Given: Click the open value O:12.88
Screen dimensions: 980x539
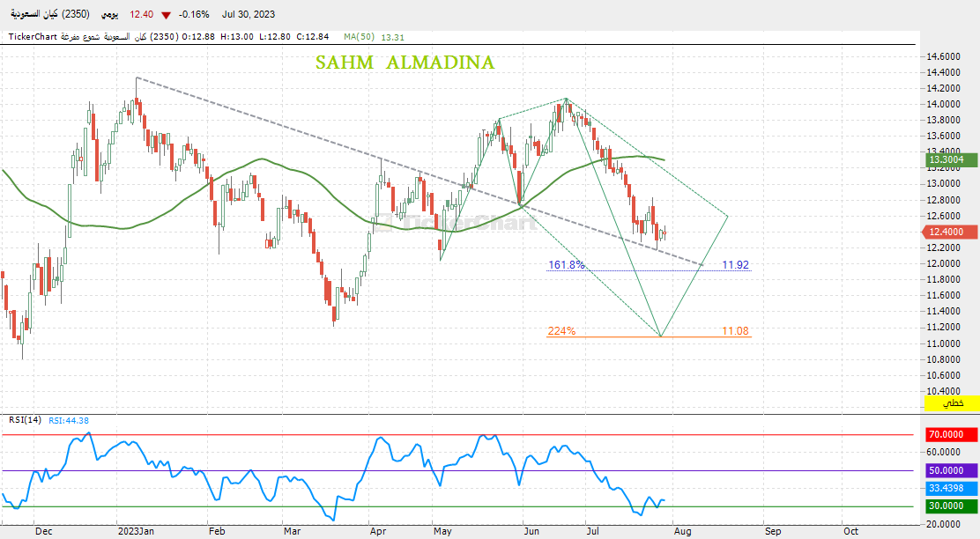Looking at the screenshot, I should [x=198, y=37].
